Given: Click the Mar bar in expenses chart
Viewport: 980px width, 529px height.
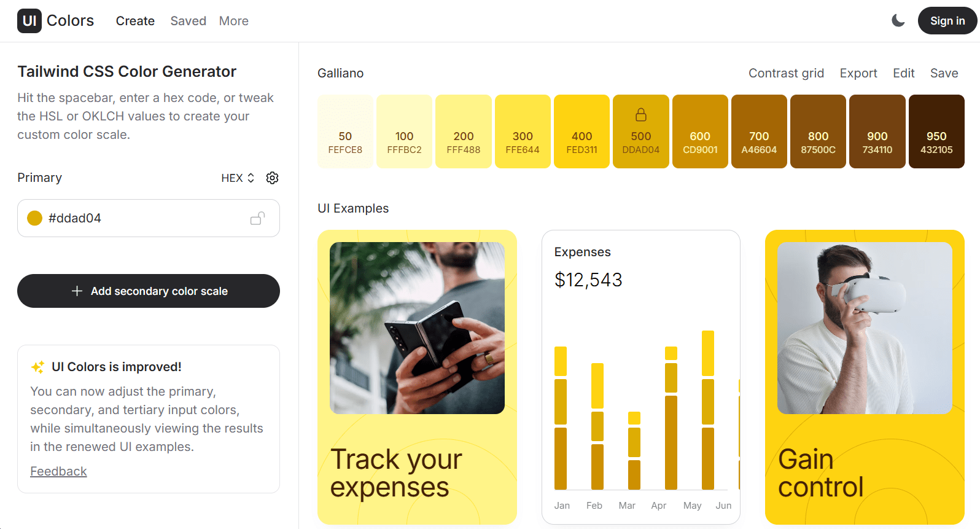Looking at the screenshot, I should point(634,450).
